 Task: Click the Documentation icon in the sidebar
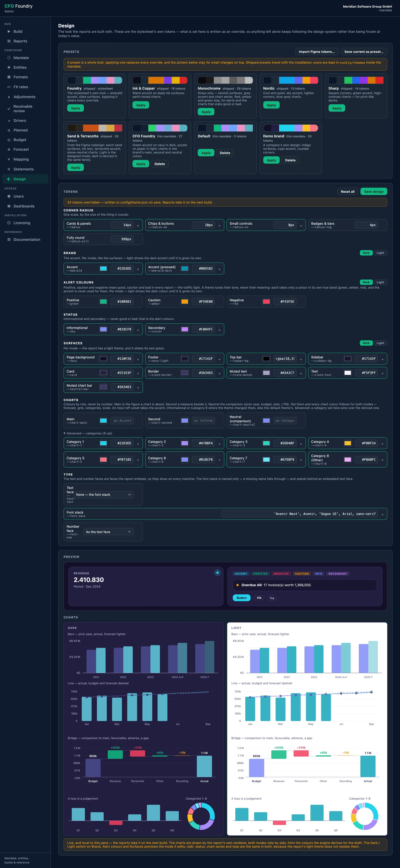9,240
